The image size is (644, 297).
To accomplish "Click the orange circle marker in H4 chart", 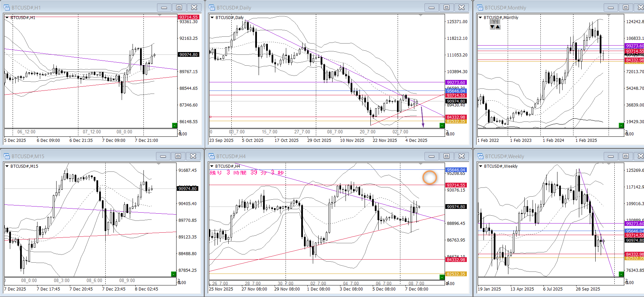I will click(x=429, y=177).
